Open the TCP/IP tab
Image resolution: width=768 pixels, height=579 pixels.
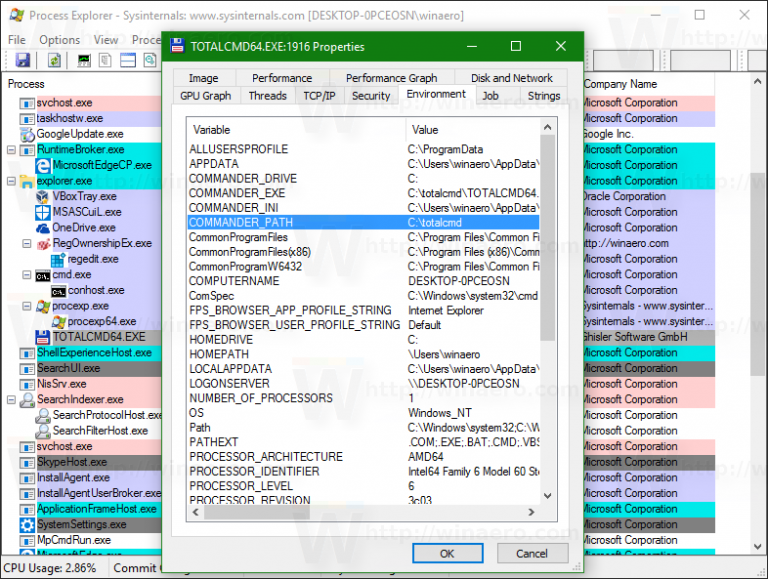pyautogui.click(x=319, y=96)
